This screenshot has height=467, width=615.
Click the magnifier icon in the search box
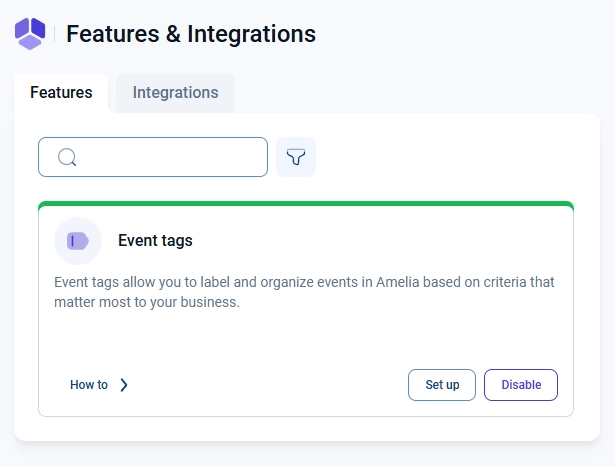[67, 157]
